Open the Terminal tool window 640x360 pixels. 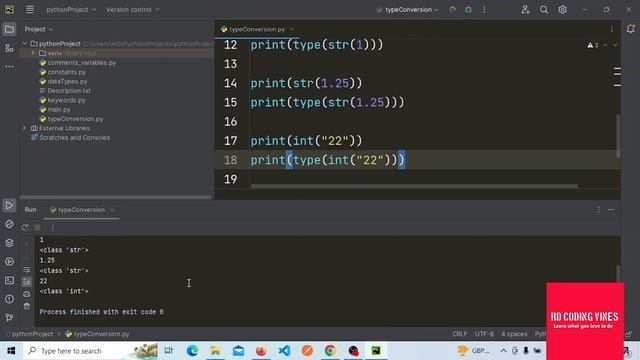coord(9,280)
